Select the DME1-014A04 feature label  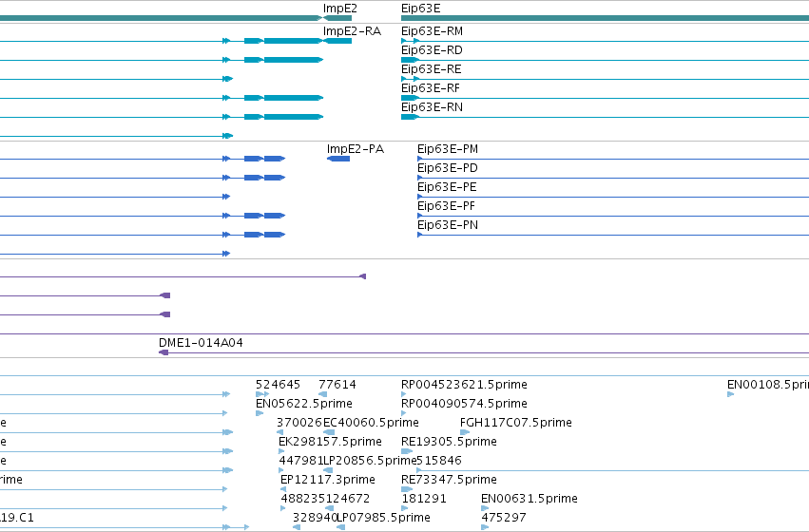coord(201,343)
